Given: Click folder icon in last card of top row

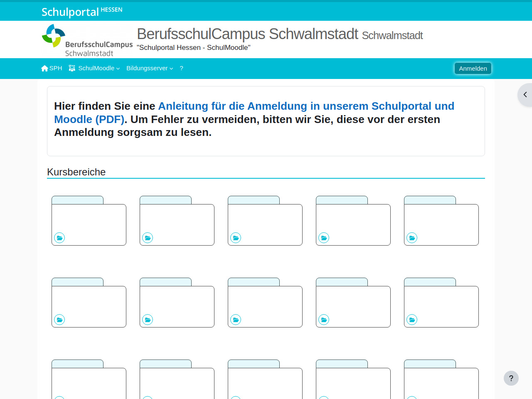Looking at the screenshot, I should click(412, 238).
